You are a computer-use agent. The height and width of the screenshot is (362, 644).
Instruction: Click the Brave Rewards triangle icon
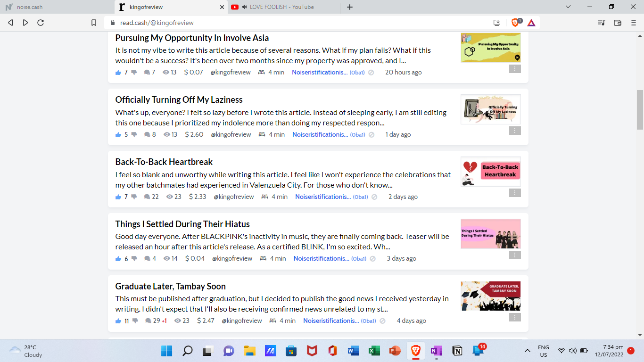531,23
